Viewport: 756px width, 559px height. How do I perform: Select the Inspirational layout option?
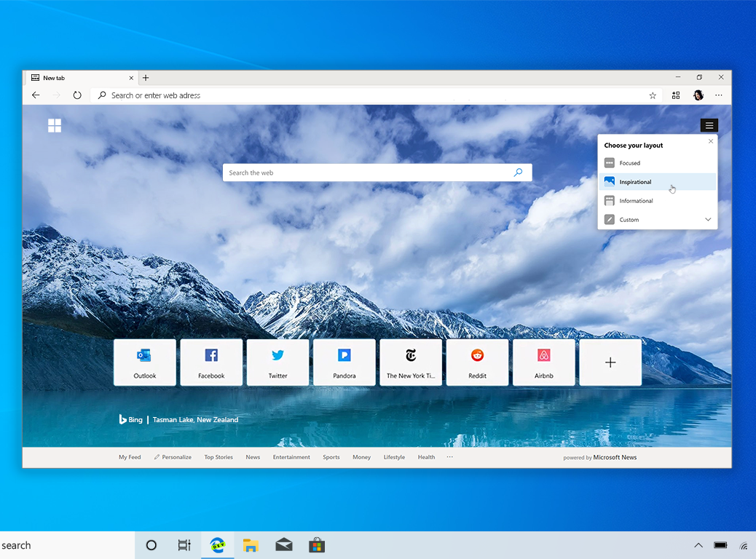pos(636,182)
